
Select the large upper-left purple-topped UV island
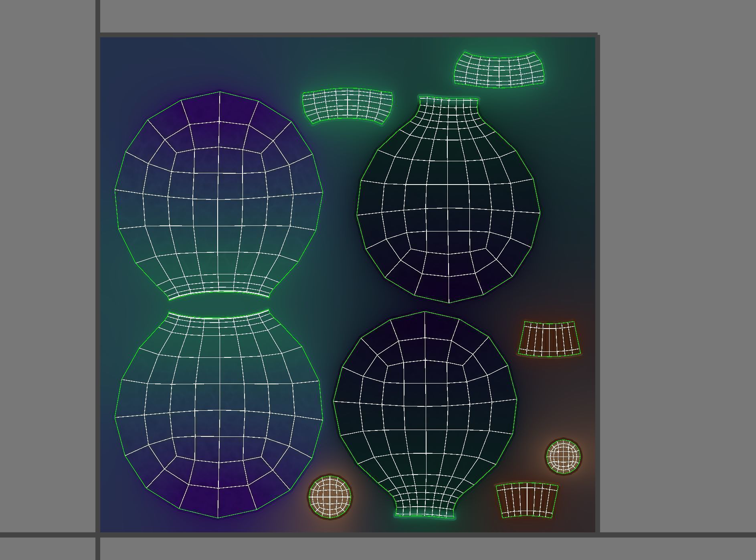[x=219, y=196]
